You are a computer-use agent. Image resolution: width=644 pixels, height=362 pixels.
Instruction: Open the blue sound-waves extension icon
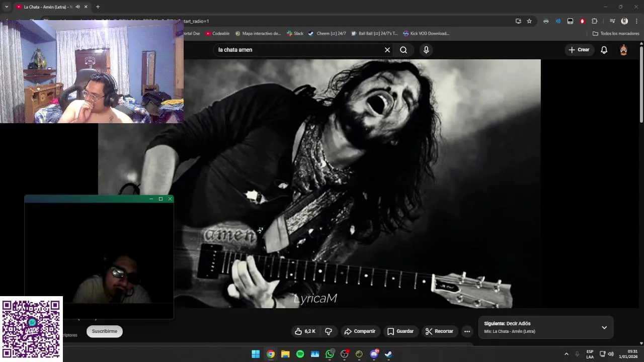coord(558,21)
